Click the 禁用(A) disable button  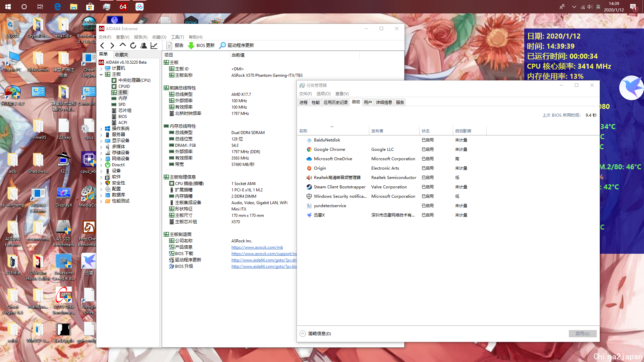click(x=583, y=334)
